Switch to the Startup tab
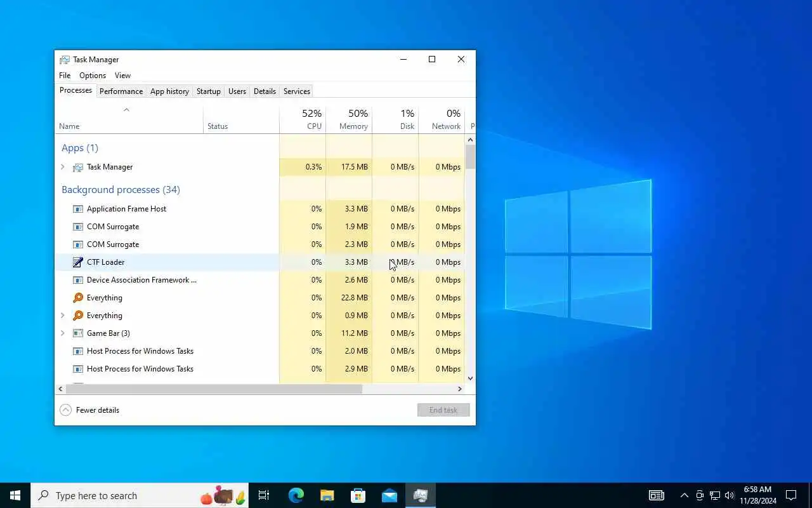The height and width of the screenshot is (508, 812). pos(209,91)
